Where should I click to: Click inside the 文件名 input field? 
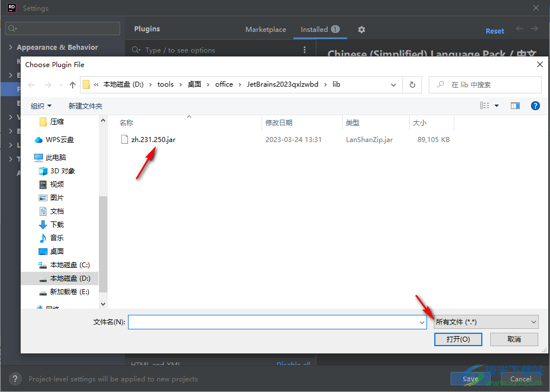coord(274,322)
